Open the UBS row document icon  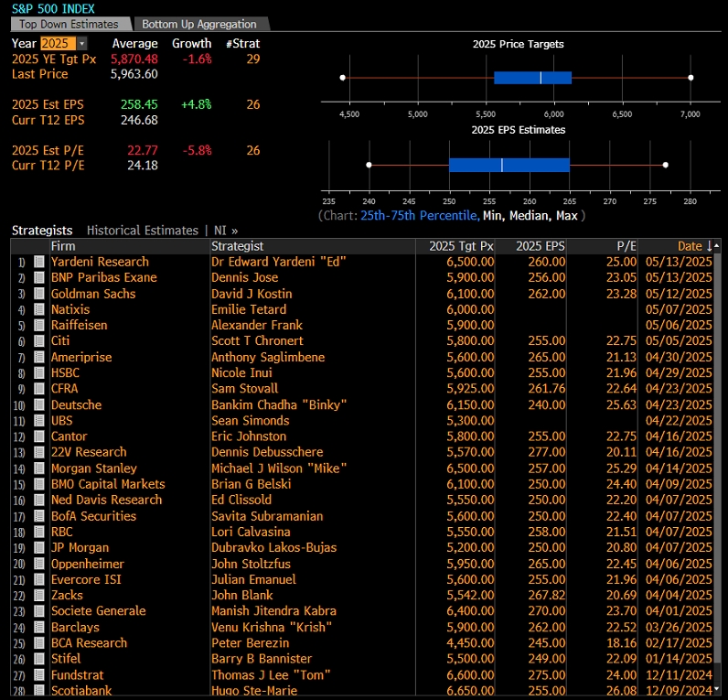point(39,421)
